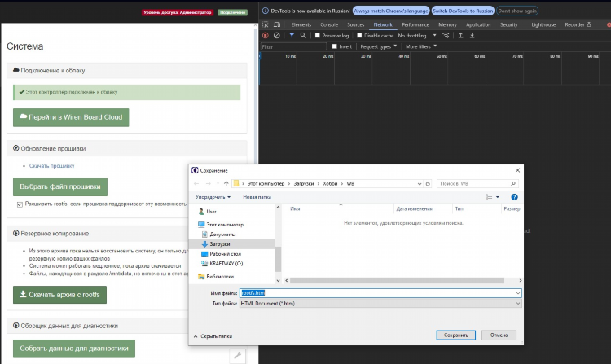Uncheck the 'Расширить rootfs' checkbox
Image resolution: width=611 pixels, height=364 pixels.
[20, 204]
